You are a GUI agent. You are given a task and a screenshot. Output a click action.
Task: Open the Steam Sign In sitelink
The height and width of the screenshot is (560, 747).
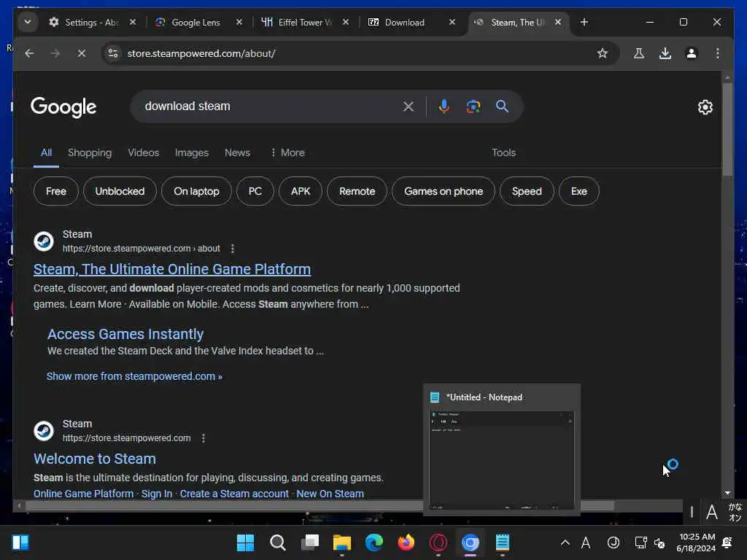(x=157, y=494)
